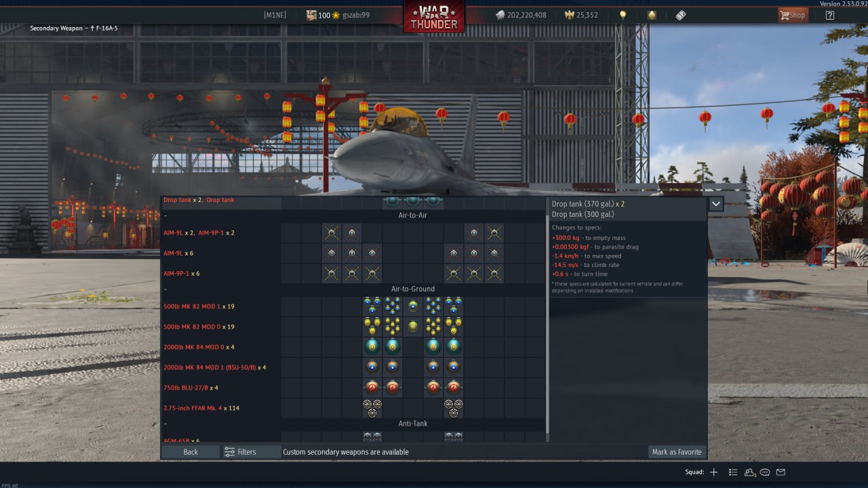Open the mail envelope icon
The image size is (868, 488).
[781, 472]
